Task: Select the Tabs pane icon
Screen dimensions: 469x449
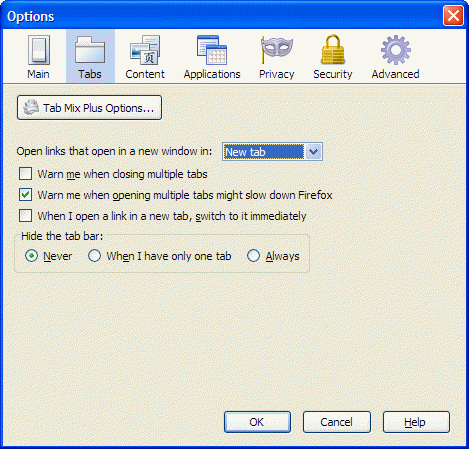Action: (x=90, y=57)
